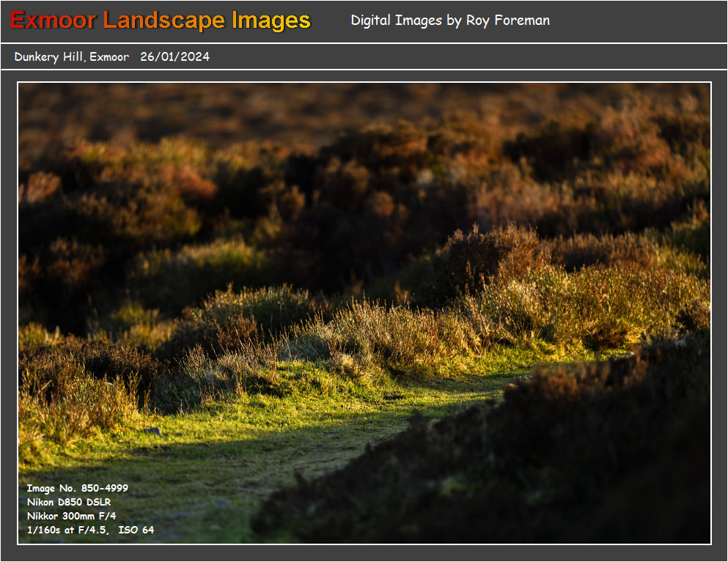Screen dimensions: 728x562
Task: Click the 'Nikkor 300mm F/4' lens text
Action: point(72,516)
